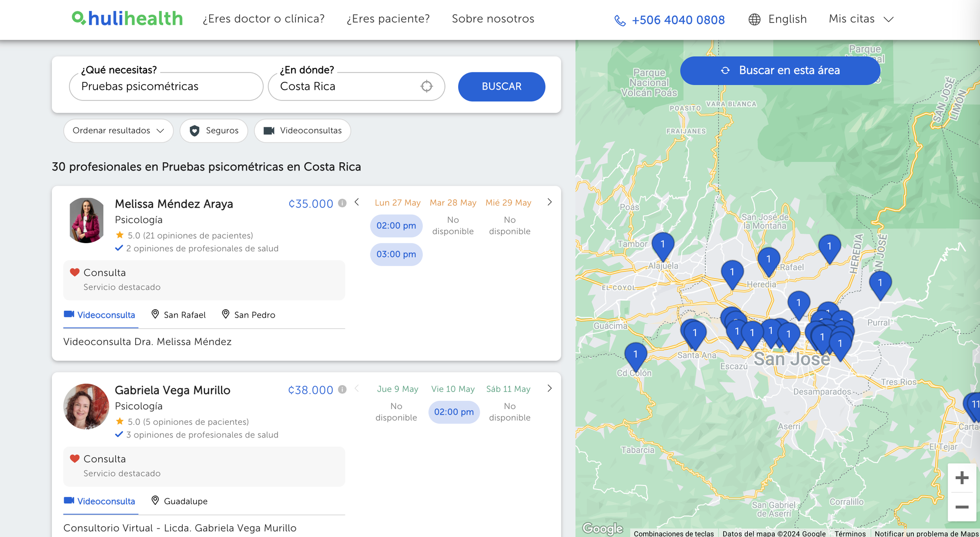Toggle the Videoconsultas filter
Image resolution: width=980 pixels, height=537 pixels.
pos(302,131)
